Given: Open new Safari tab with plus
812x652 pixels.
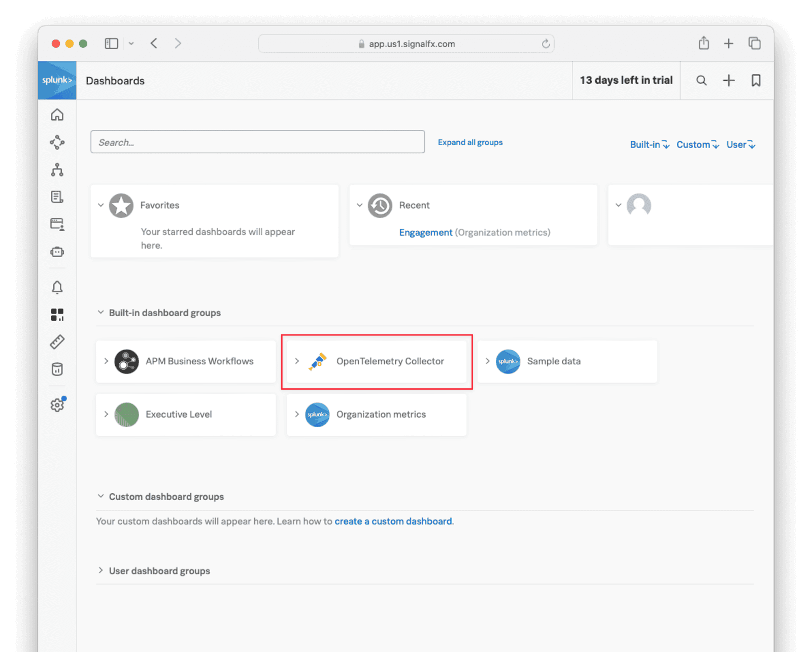Looking at the screenshot, I should pos(729,44).
